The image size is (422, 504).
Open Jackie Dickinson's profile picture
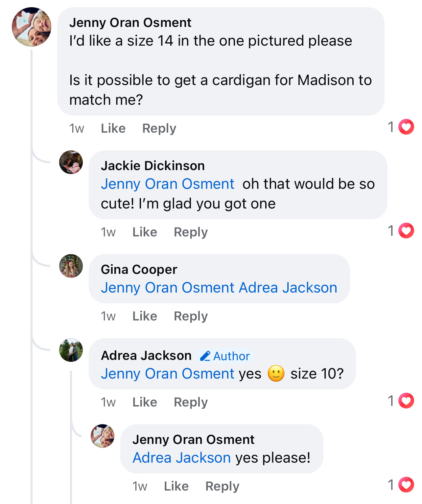click(71, 162)
